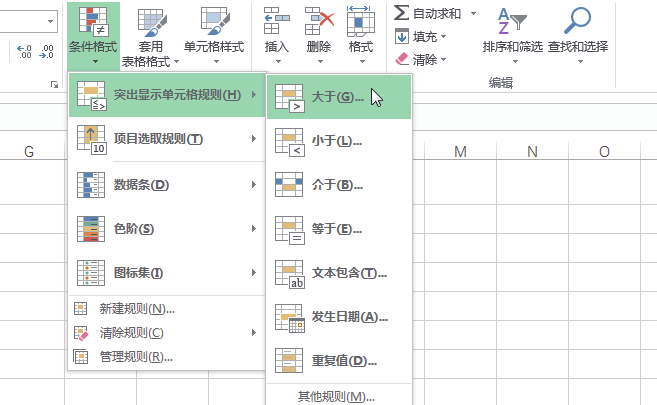
Task: Open 数据条(D) data bars submenu
Action: click(x=167, y=185)
